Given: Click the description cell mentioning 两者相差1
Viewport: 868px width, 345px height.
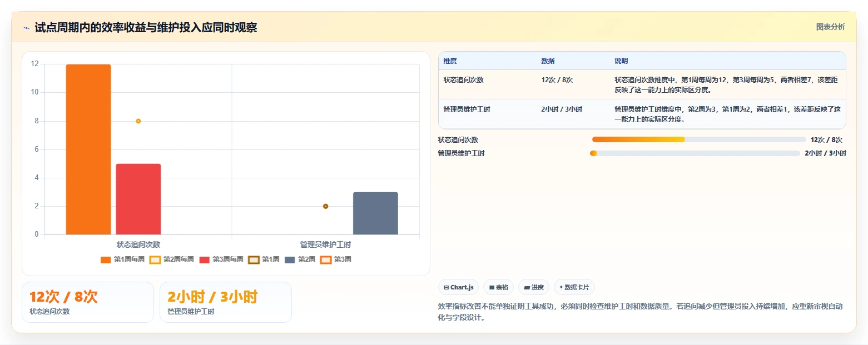Looking at the screenshot, I should (x=727, y=114).
